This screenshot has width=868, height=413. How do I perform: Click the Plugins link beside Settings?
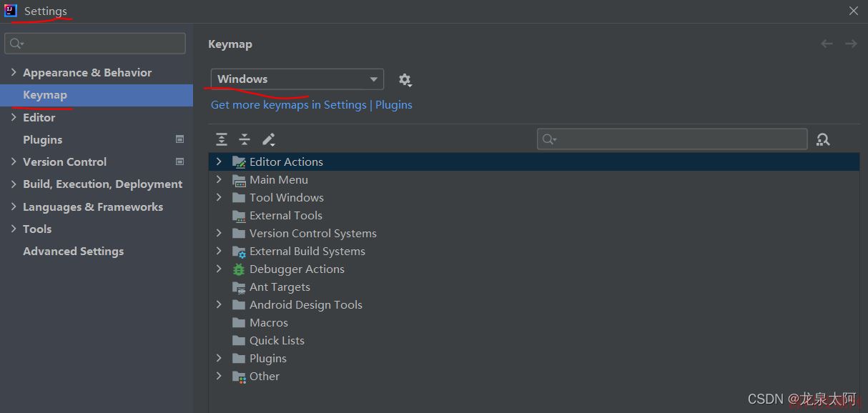coord(393,105)
